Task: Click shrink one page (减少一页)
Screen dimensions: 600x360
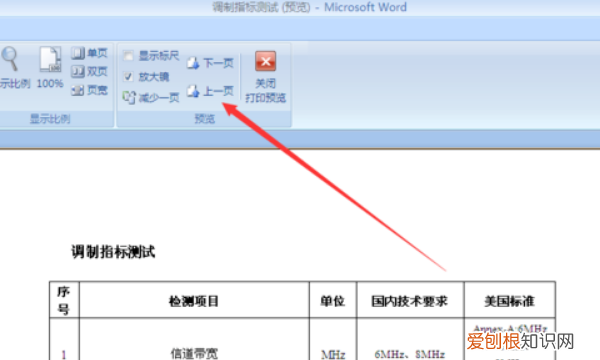Action: tap(151, 98)
